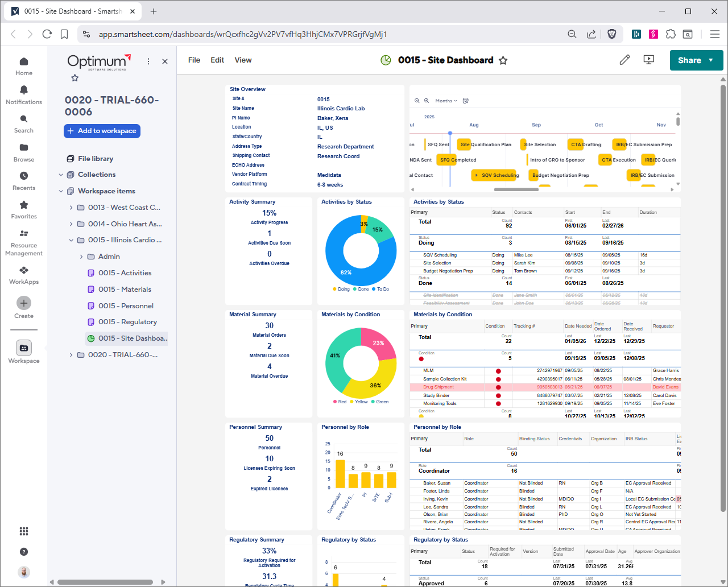Screen dimensions: 728x587
Task: Favorite the 0015 Site Dashboard star
Action: point(503,60)
